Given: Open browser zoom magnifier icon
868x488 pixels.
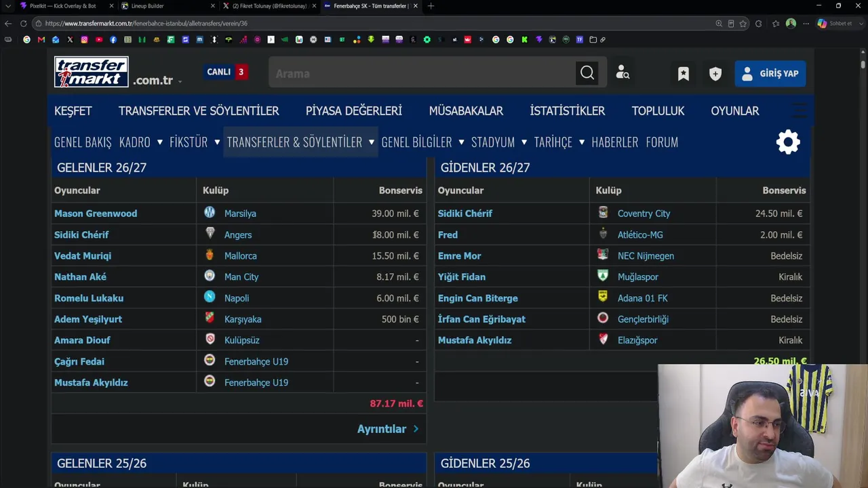Looking at the screenshot, I should click(719, 23).
